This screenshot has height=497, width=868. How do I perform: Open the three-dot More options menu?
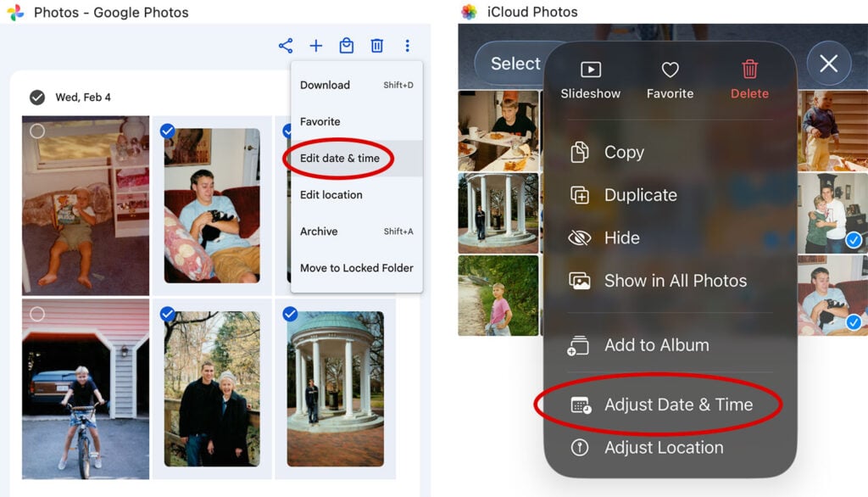[408, 46]
